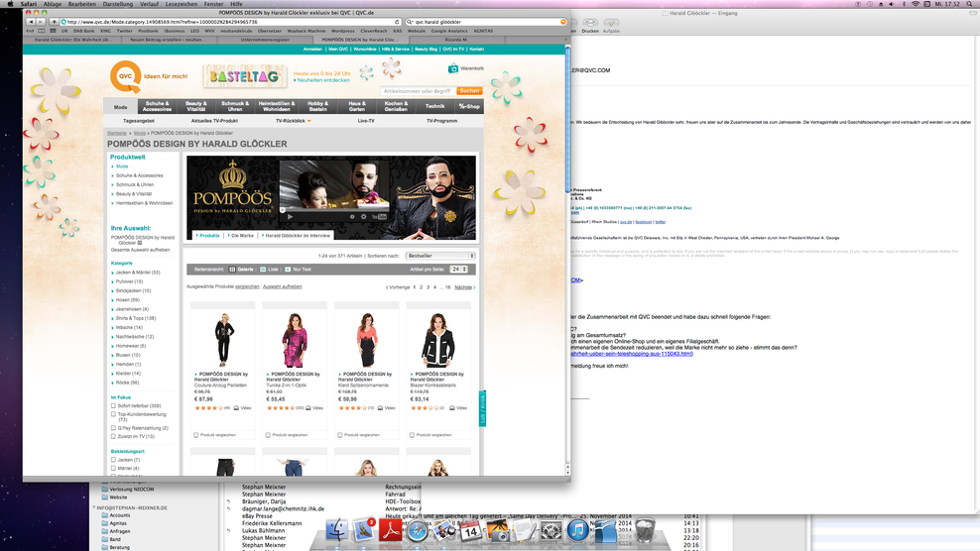This screenshot has width=980, height=551.
Task: Expand the Hosen (59) category
Action: point(127,300)
